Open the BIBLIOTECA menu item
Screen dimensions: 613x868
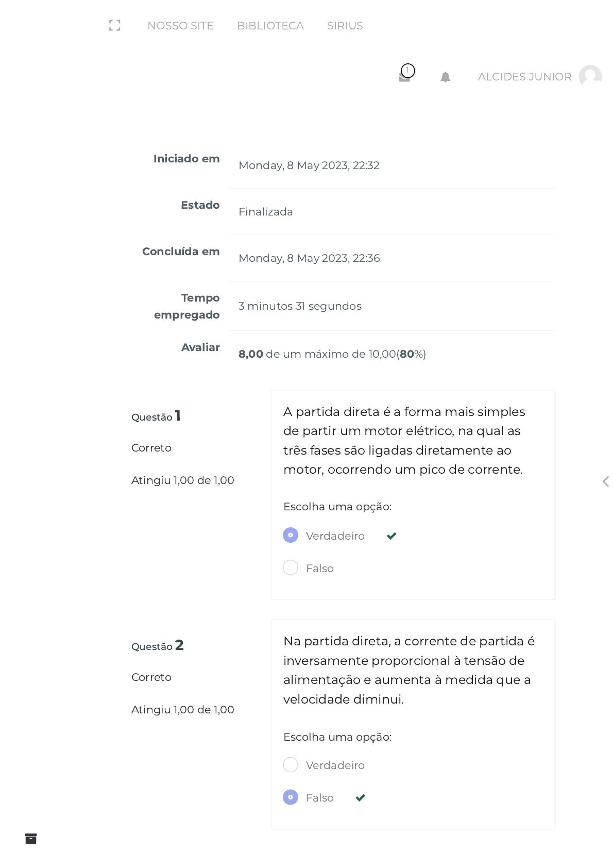270,26
